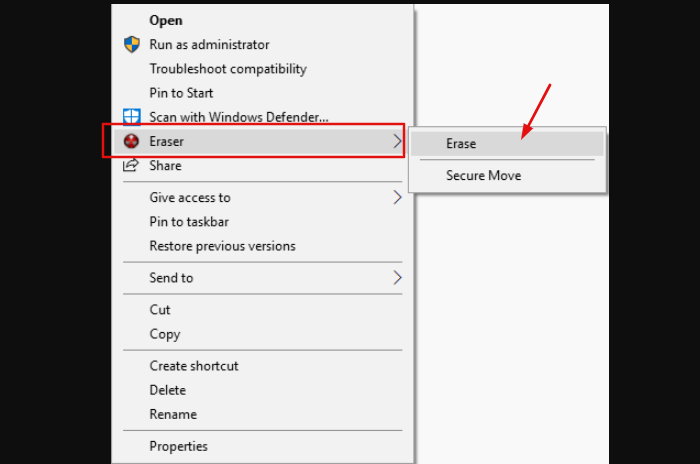700x464 pixels.
Task: Click the red Eraser app icon
Action: coord(131,142)
